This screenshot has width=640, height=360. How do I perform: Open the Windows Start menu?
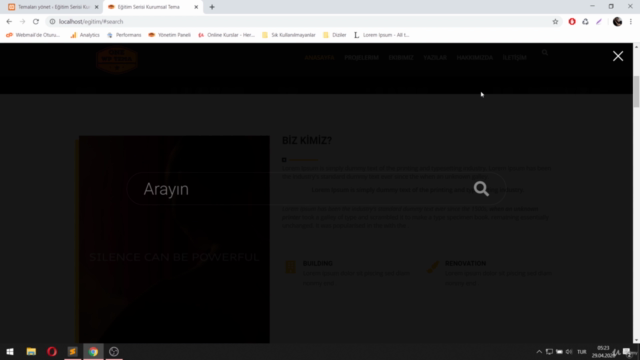[x=10, y=351]
